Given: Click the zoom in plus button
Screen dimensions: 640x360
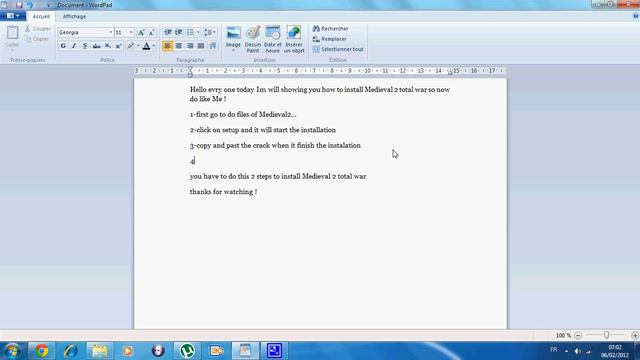Looking at the screenshot, I should click(x=635, y=335).
